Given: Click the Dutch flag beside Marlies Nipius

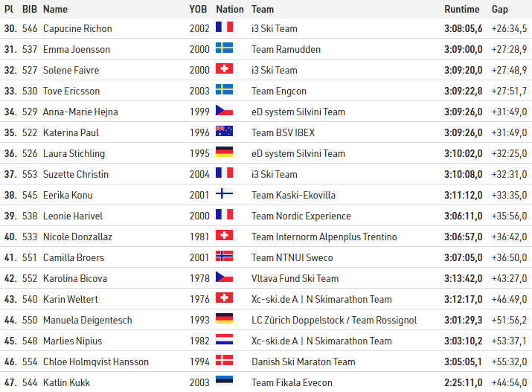Looking at the screenshot, I should [224, 341].
